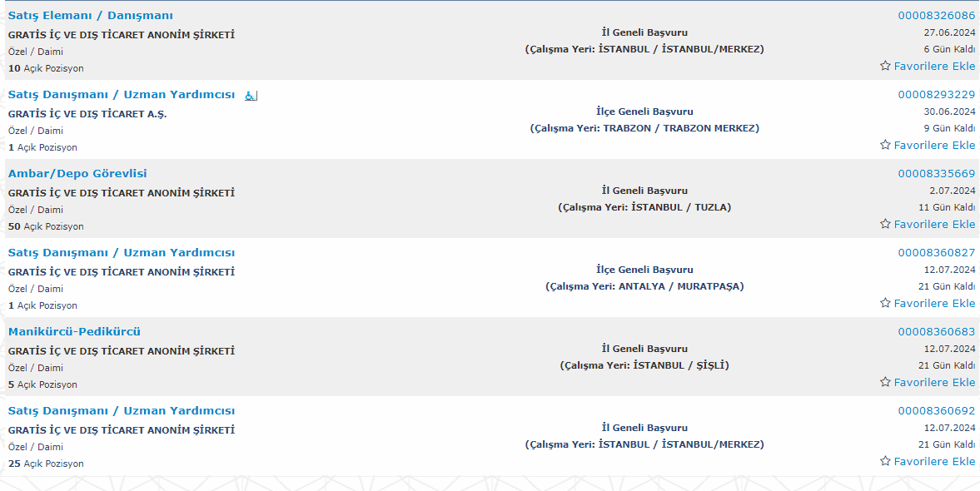Click star icon for Ambar/Depo Görevlisi listing
Image resolution: width=980 pixels, height=491 pixels.
pyautogui.click(x=885, y=224)
